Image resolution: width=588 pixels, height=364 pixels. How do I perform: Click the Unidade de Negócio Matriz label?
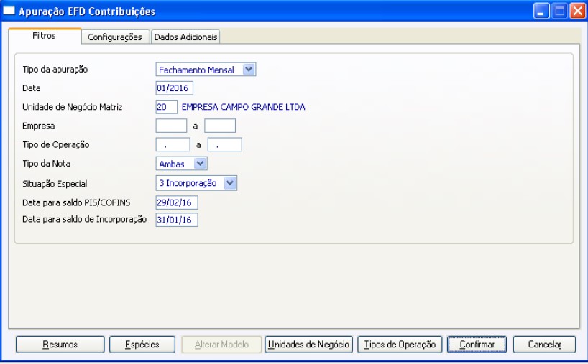click(x=73, y=107)
